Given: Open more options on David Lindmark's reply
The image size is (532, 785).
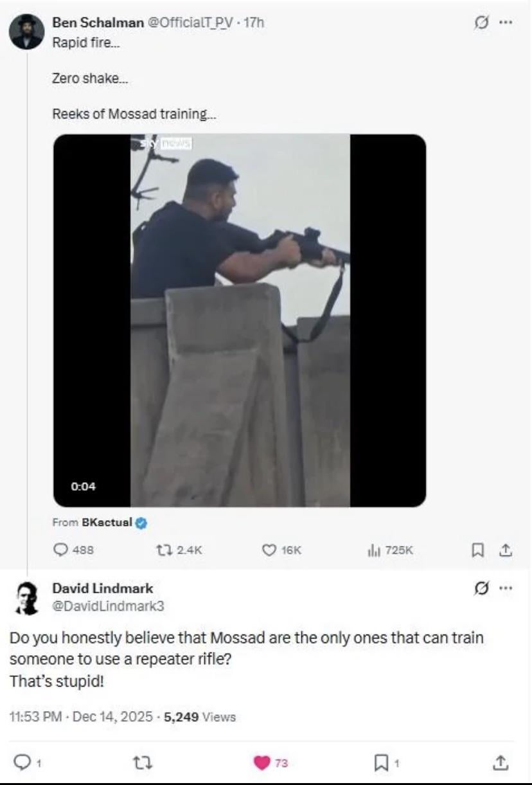Looking at the screenshot, I should (x=506, y=588).
